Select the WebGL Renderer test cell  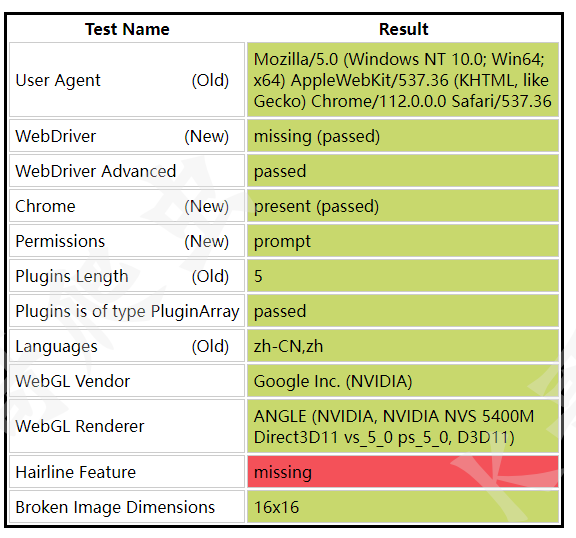pos(127,426)
